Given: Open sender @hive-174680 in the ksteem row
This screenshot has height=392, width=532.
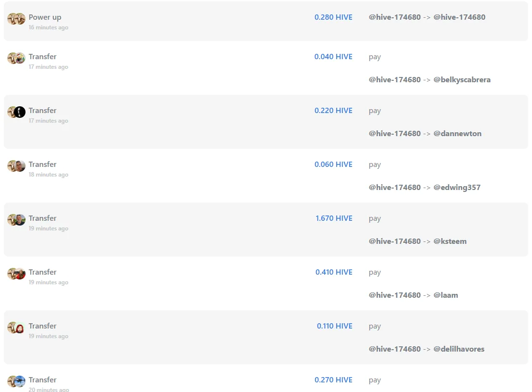Looking at the screenshot, I should [394, 241].
